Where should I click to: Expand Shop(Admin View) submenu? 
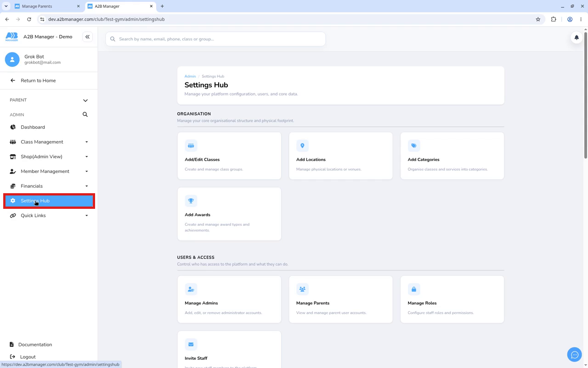click(x=86, y=157)
